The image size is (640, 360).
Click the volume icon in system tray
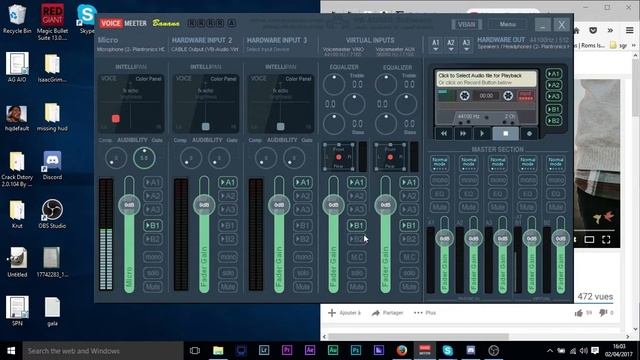[584, 351]
